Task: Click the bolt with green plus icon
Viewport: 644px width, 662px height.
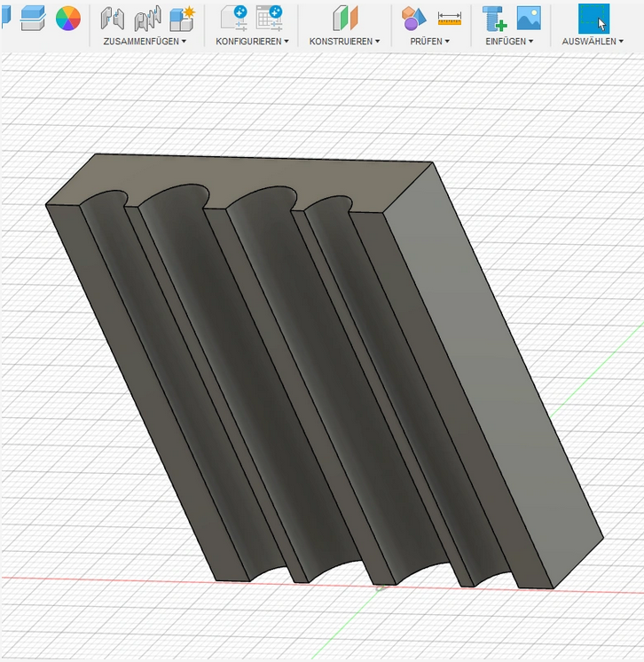Action: pos(494,19)
